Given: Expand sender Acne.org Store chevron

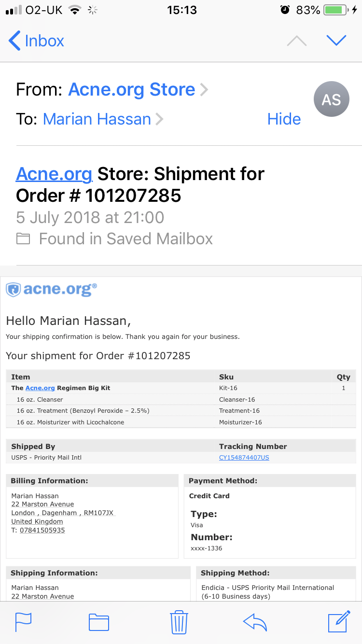Looking at the screenshot, I should (204, 90).
